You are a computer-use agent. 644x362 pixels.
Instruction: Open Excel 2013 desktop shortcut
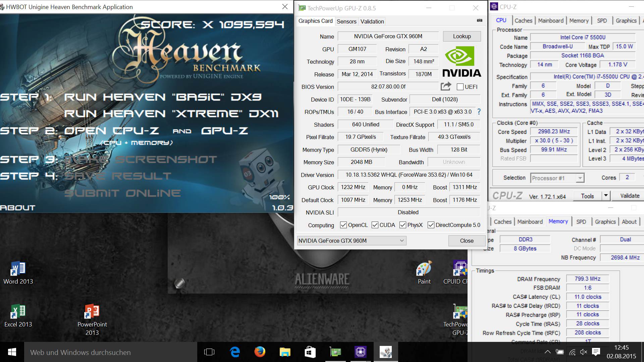pos(18,316)
